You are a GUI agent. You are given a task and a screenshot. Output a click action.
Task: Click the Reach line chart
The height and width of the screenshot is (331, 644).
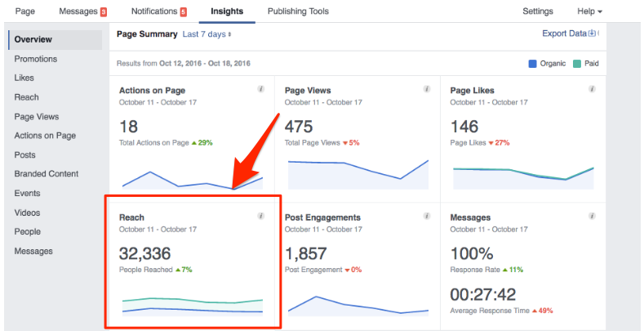[193, 306]
